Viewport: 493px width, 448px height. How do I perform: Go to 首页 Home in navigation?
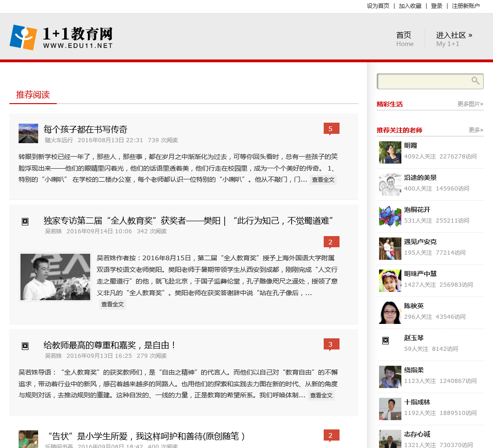pos(404,39)
